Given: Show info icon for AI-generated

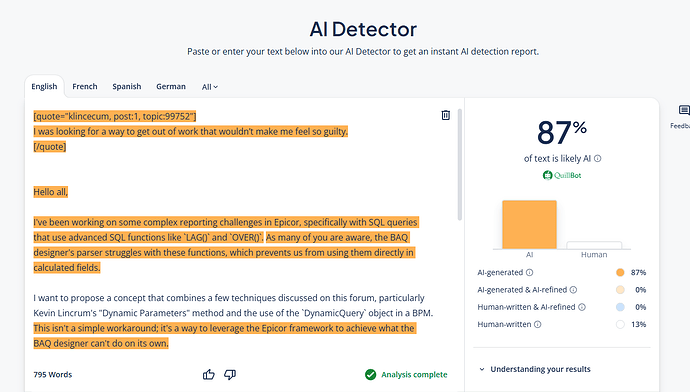Looking at the screenshot, I should pos(529,272).
